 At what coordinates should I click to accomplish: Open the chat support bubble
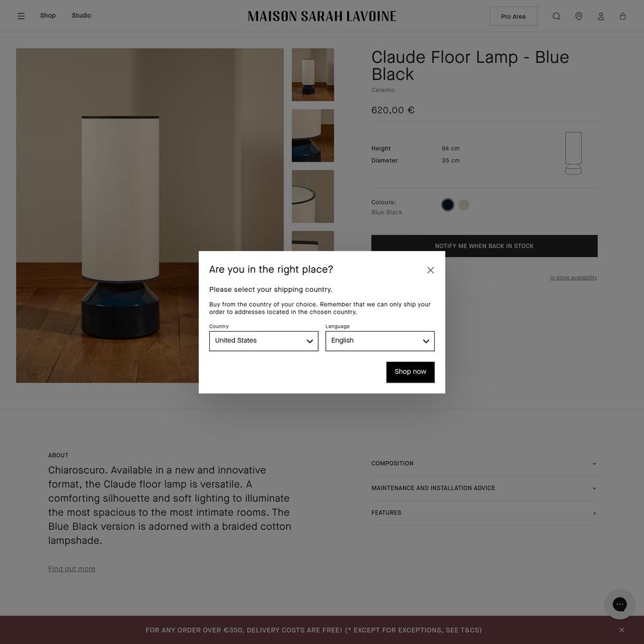(620, 604)
